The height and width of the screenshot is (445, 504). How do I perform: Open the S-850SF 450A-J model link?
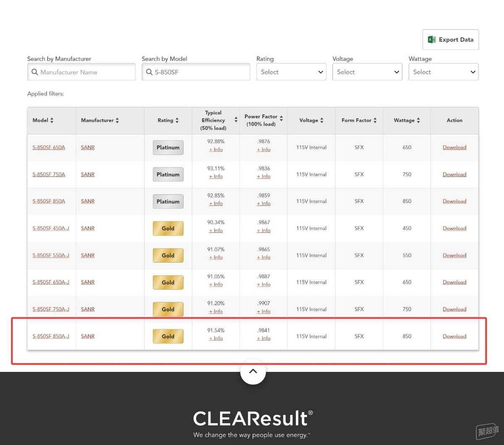coord(51,228)
